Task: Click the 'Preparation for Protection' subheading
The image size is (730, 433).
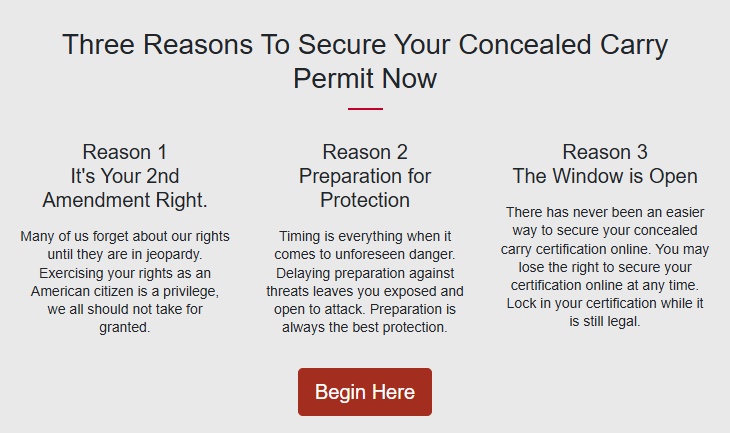Action: [365, 188]
